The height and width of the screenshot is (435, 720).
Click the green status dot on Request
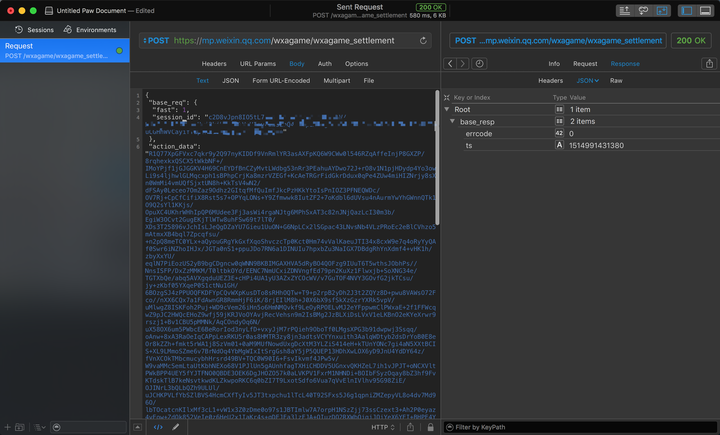point(119,51)
